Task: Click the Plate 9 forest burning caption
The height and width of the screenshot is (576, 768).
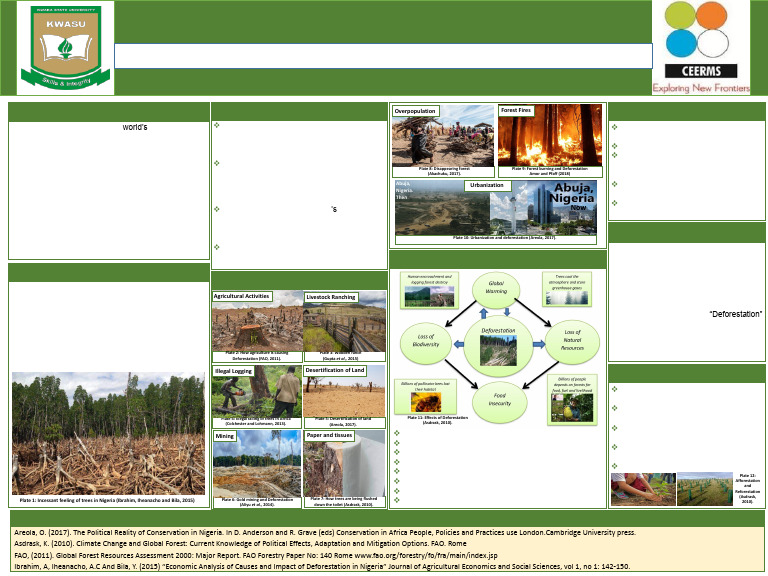Action: [x=550, y=171]
